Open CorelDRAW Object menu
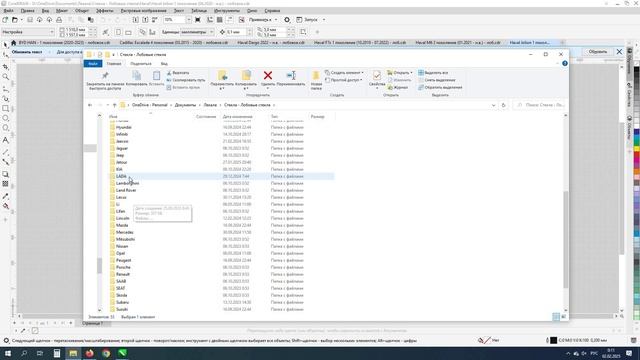Screen dimensions: 640x360 [82, 11]
